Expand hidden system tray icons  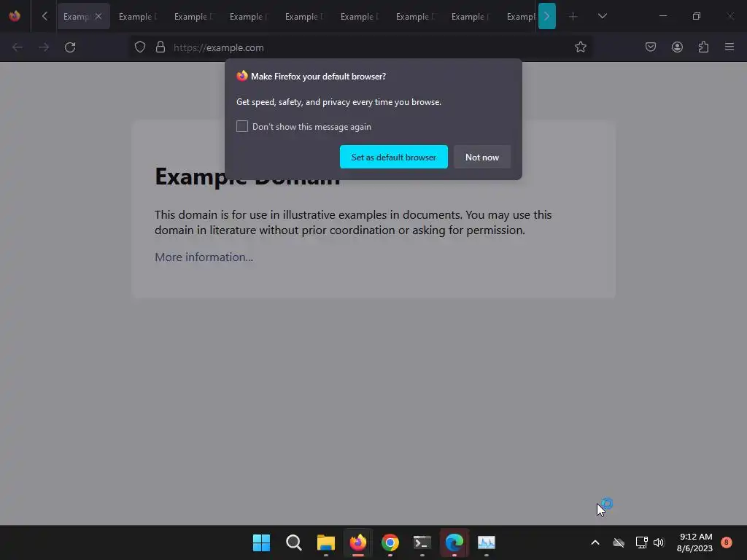pos(595,542)
